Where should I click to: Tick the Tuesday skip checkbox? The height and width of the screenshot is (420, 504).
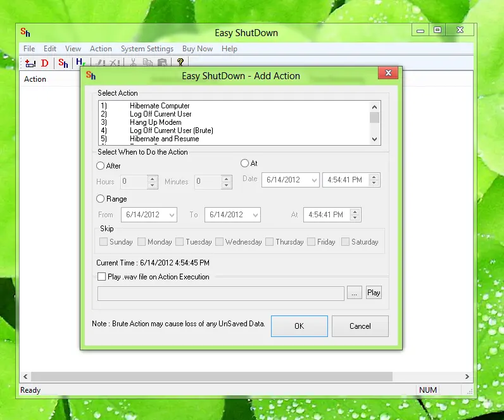(x=179, y=241)
